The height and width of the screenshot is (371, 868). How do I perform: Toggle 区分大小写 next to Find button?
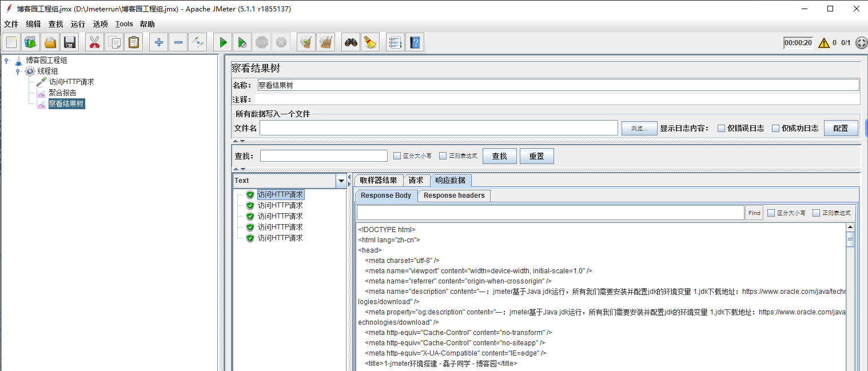[771, 213]
